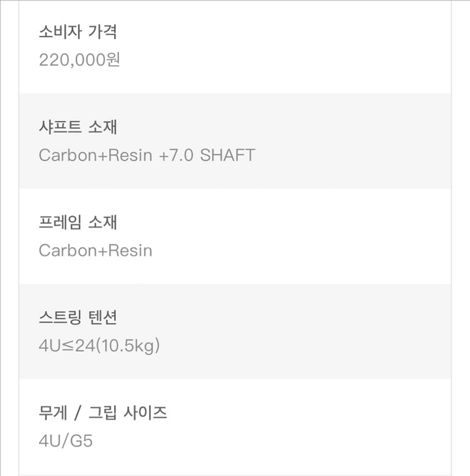
Task: Select the 샤프트 소재 label
Action: pos(78,127)
